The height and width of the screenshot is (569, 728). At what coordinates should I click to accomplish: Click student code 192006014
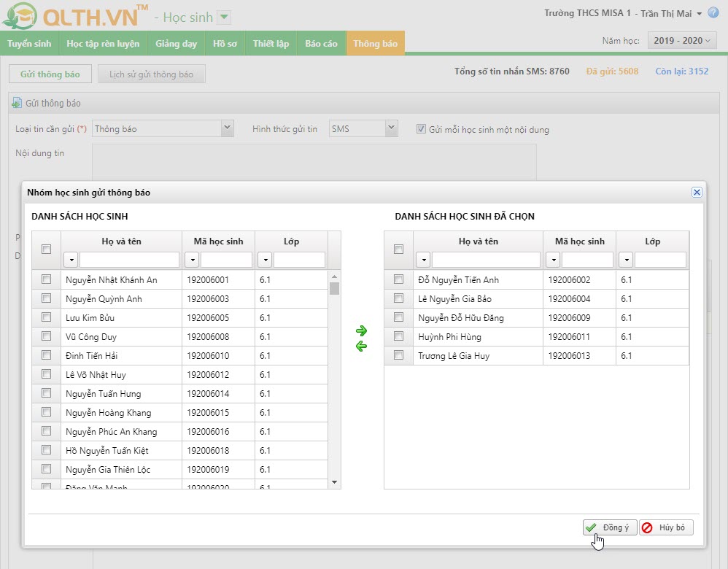click(208, 394)
